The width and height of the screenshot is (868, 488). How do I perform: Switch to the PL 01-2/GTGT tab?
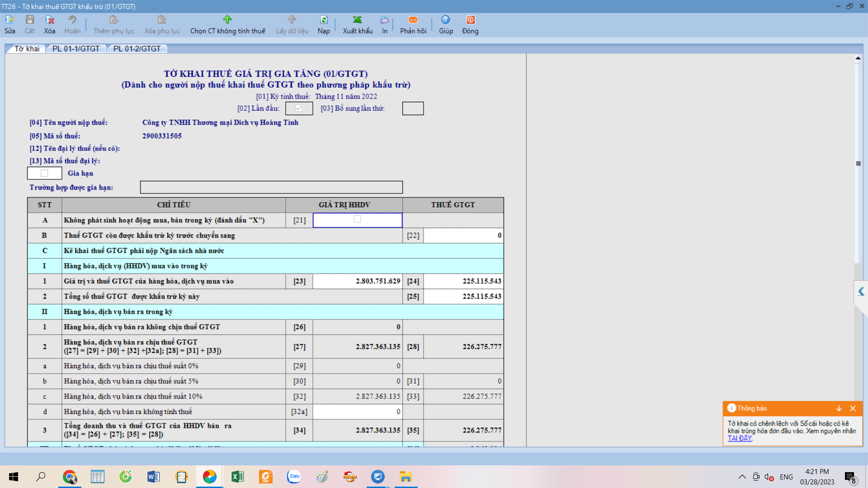(137, 49)
